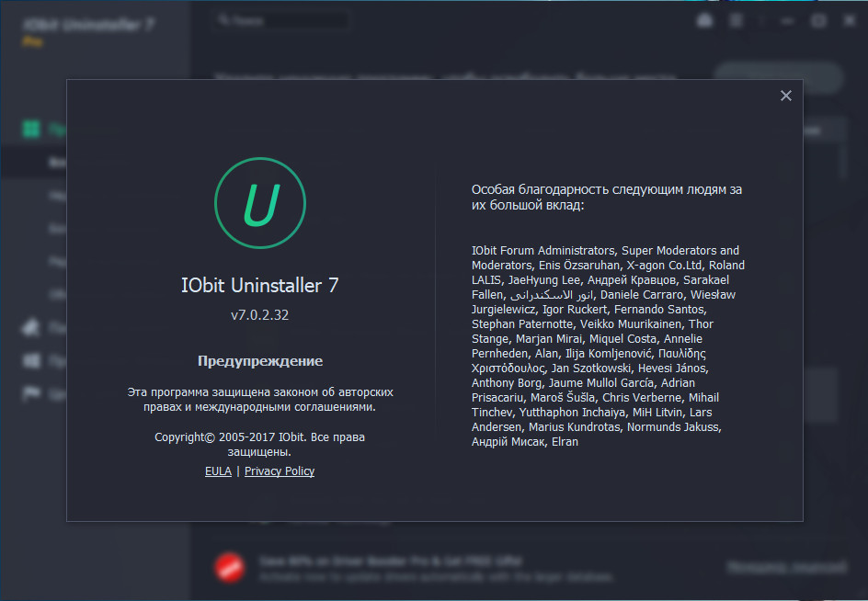Click the green IObit Uninstaller U logo
The height and width of the screenshot is (601, 868).
click(x=260, y=203)
